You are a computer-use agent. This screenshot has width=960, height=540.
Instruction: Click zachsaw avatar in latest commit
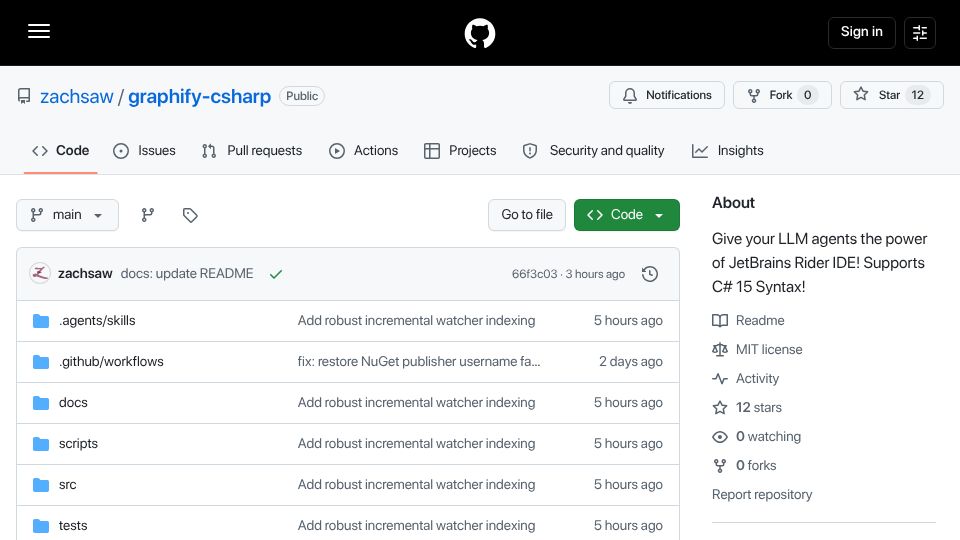tap(40, 273)
